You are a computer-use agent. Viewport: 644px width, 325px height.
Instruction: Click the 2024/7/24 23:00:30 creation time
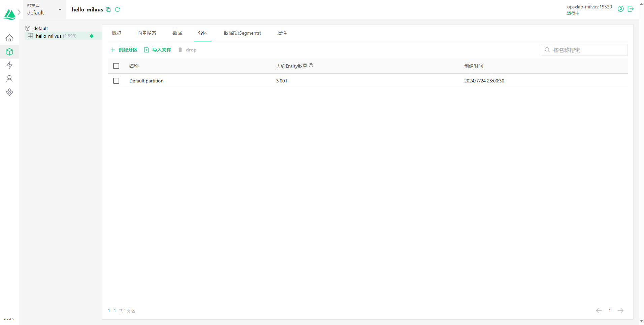tap(484, 81)
